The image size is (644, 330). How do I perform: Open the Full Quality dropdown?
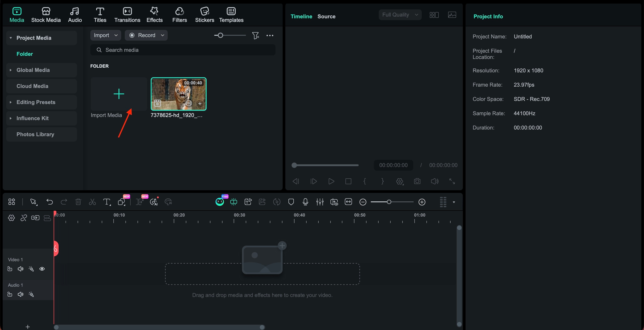point(400,15)
